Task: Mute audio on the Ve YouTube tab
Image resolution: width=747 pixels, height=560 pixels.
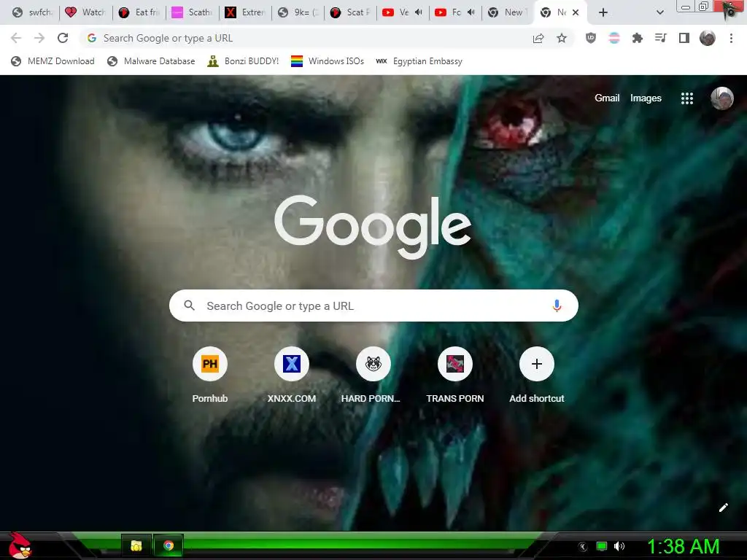Action: tap(419, 12)
